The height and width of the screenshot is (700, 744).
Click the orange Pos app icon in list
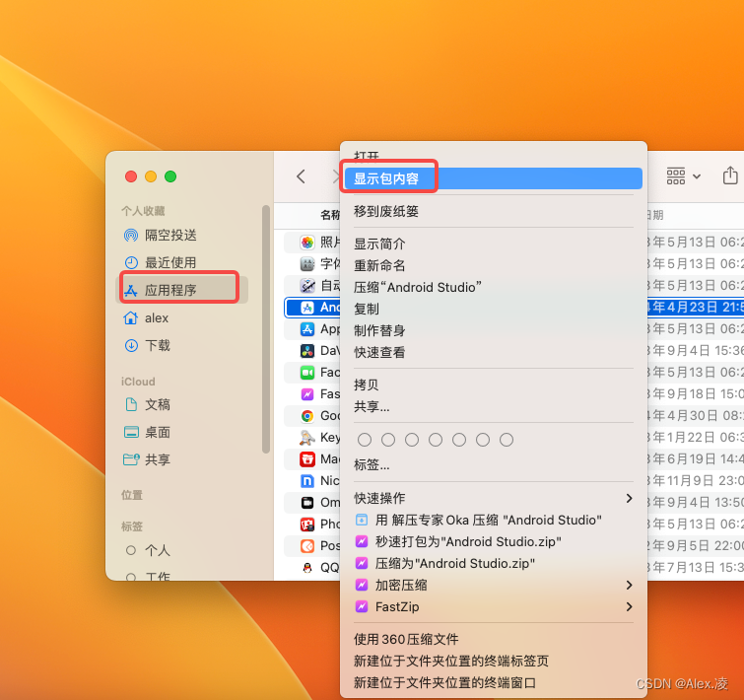[x=307, y=546]
